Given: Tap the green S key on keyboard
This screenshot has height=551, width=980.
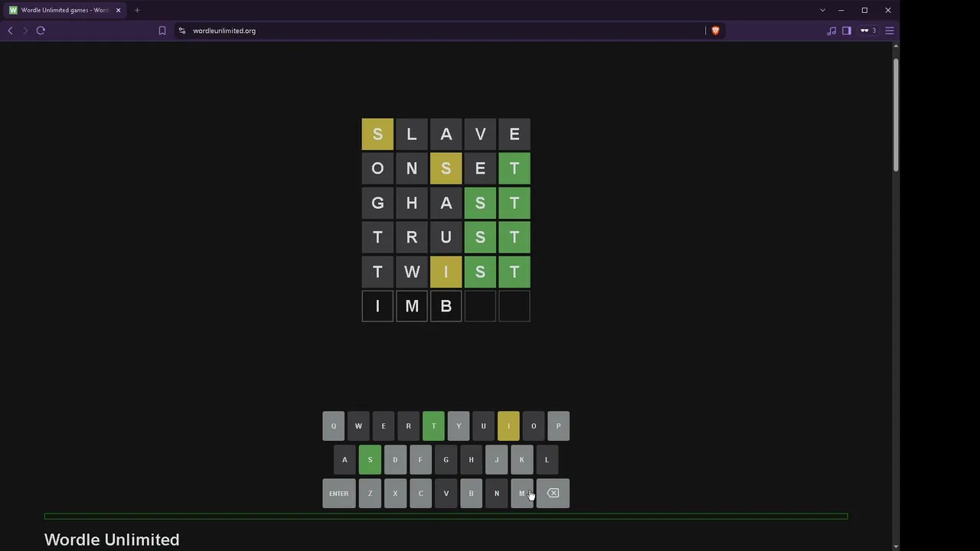Looking at the screenshot, I should pos(370,460).
